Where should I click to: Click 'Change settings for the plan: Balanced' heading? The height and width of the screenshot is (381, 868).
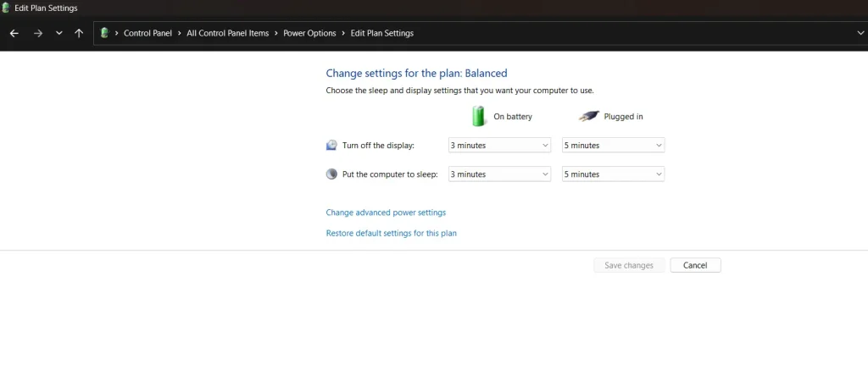416,73
